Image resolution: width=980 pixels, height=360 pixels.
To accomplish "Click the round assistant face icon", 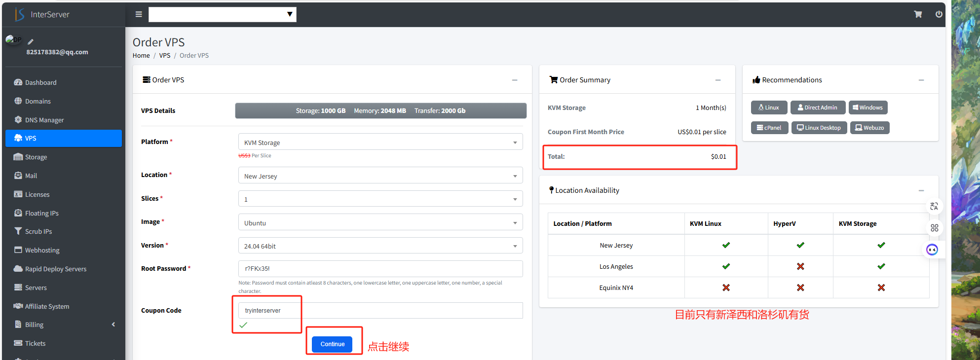I will point(932,250).
